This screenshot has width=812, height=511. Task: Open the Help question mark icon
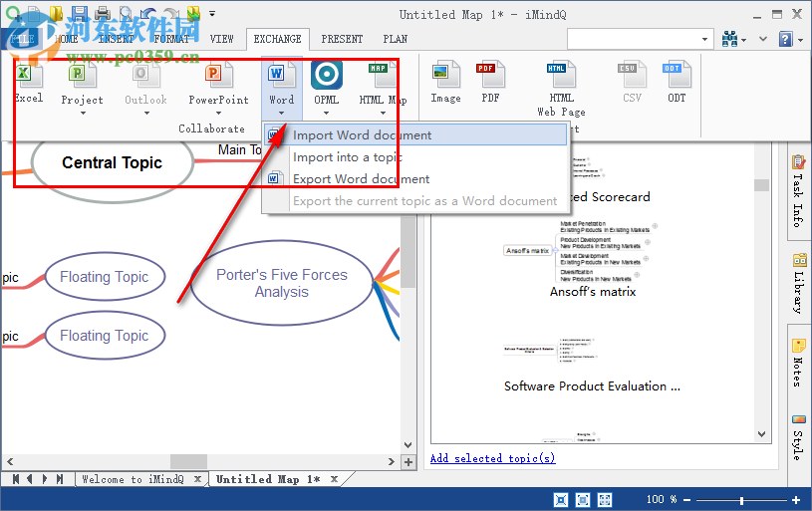[x=785, y=39]
